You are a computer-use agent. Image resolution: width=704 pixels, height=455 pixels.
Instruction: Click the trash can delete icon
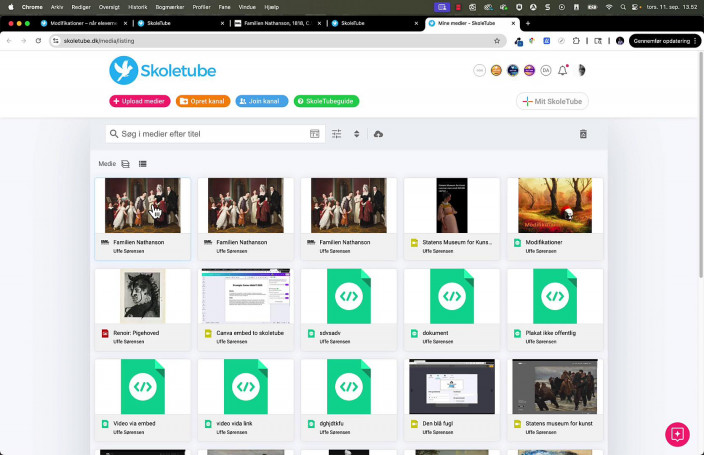[583, 134]
